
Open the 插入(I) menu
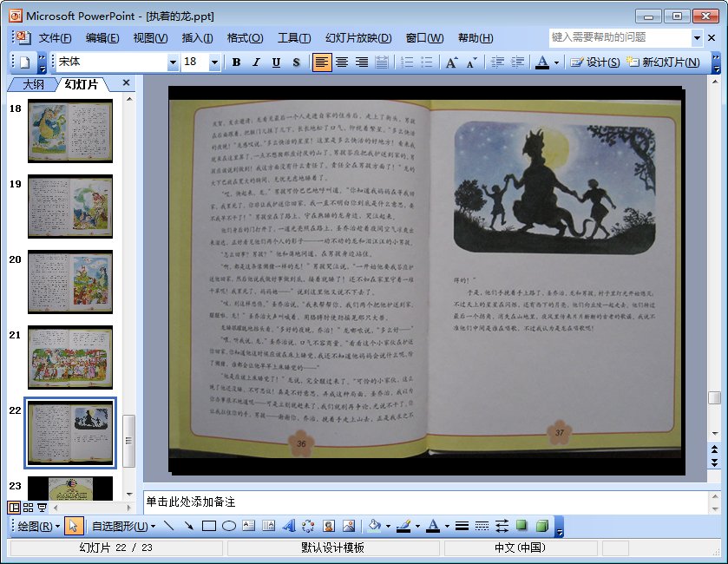[197, 38]
